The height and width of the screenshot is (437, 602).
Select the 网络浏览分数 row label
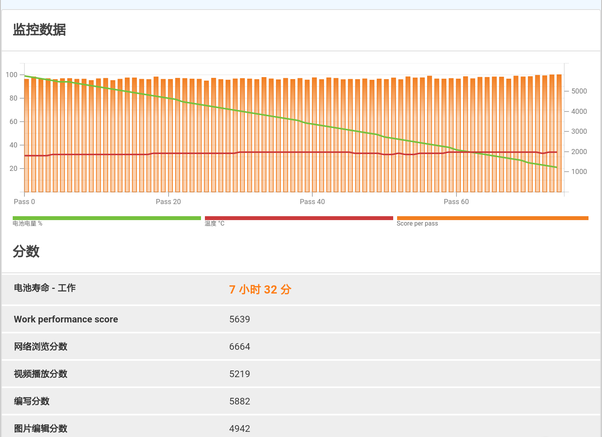click(x=40, y=347)
